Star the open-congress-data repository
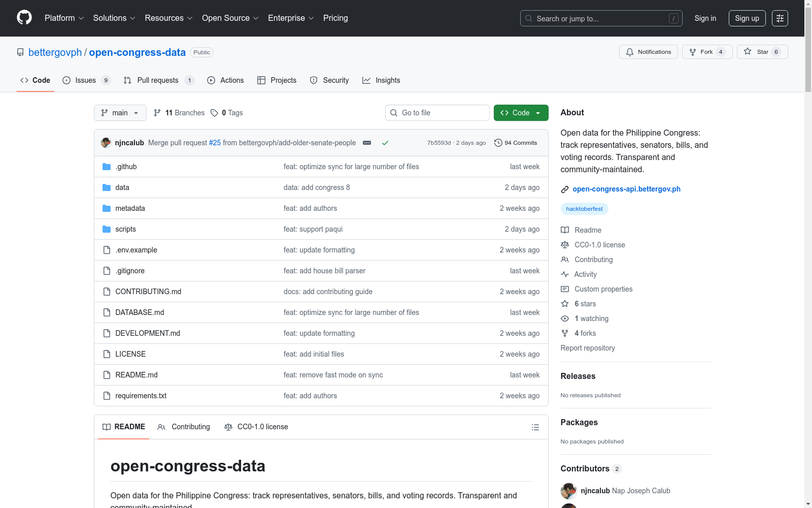 tap(762, 52)
